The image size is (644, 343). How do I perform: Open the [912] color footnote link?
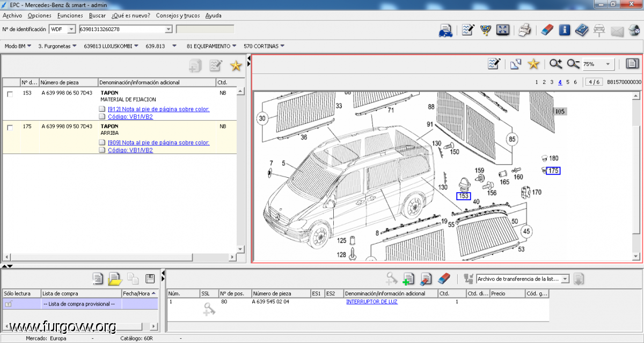click(158, 110)
